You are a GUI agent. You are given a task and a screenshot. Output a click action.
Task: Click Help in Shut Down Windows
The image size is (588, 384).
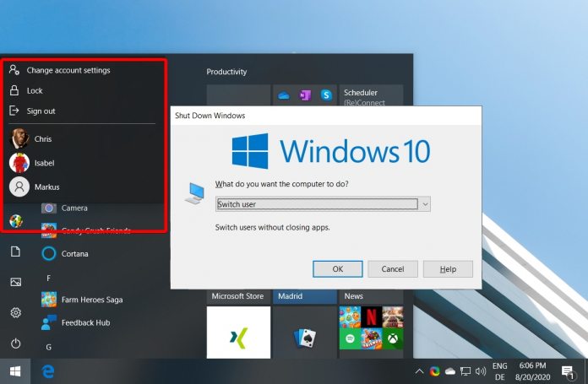[x=448, y=269]
